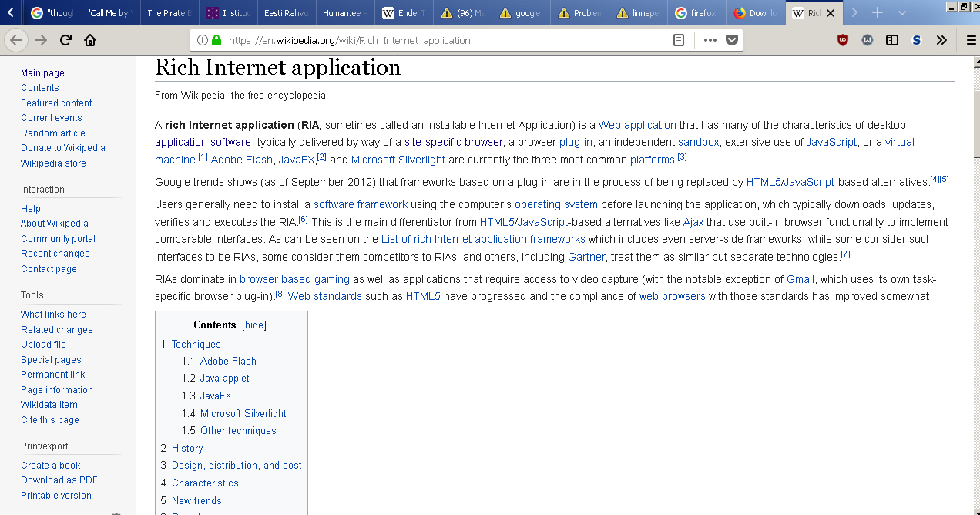Click the browser back button
This screenshot has height=515, width=980.
pyautogui.click(x=16, y=40)
